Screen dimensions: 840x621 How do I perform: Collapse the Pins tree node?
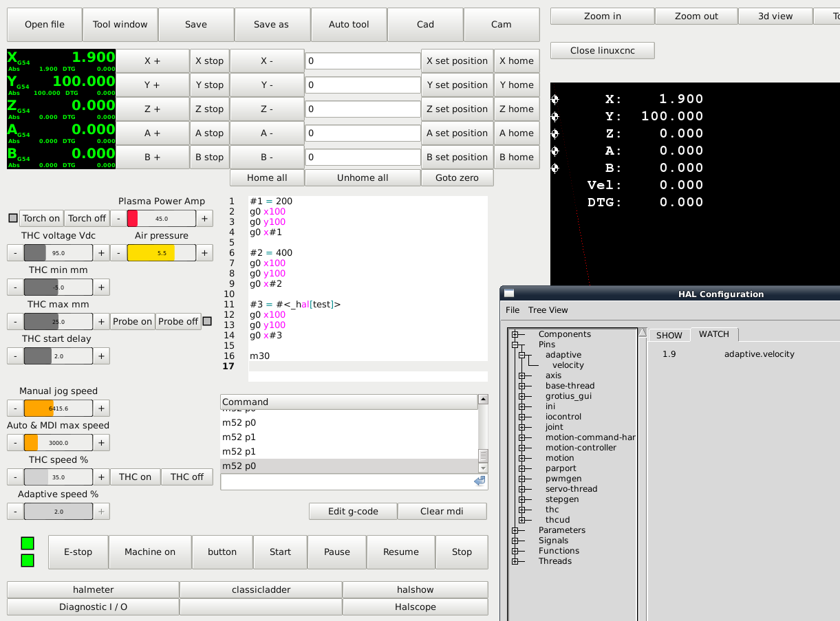(515, 345)
